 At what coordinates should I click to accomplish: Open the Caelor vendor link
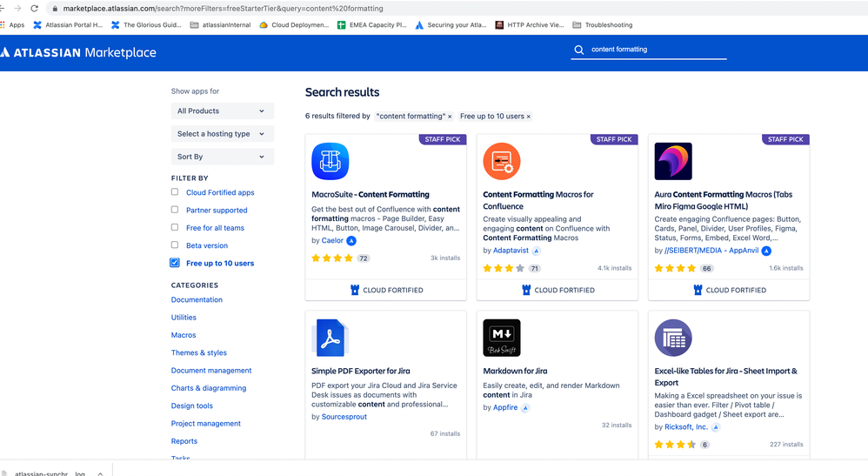click(333, 240)
